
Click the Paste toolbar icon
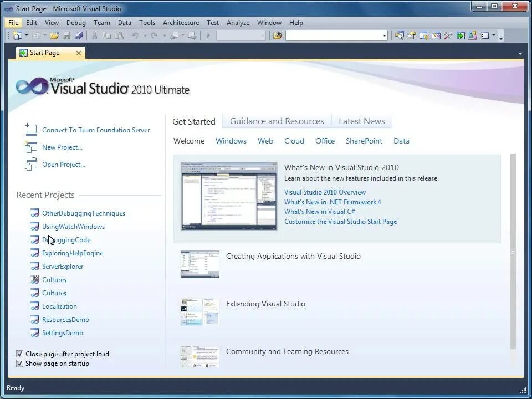pos(119,35)
